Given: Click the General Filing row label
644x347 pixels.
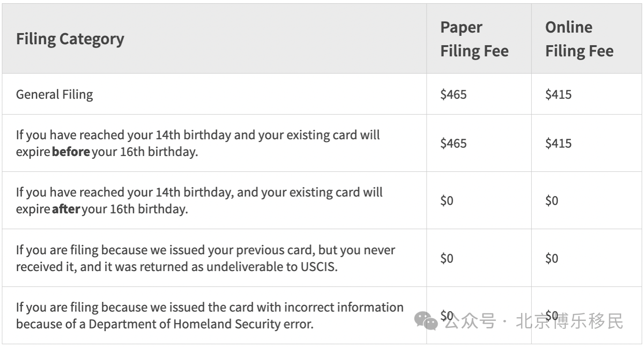Looking at the screenshot, I should [x=54, y=95].
